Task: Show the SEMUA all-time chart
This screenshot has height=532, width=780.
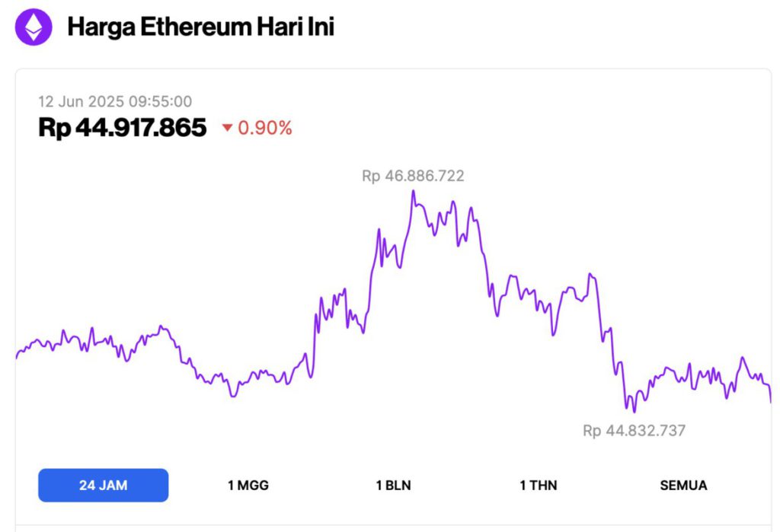Action: pyautogui.click(x=682, y=485)
